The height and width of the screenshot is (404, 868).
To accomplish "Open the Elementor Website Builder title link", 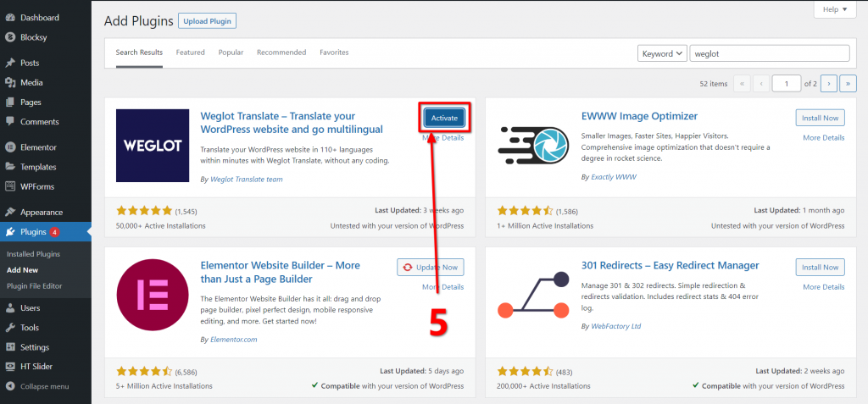I will tap(280, 272).
